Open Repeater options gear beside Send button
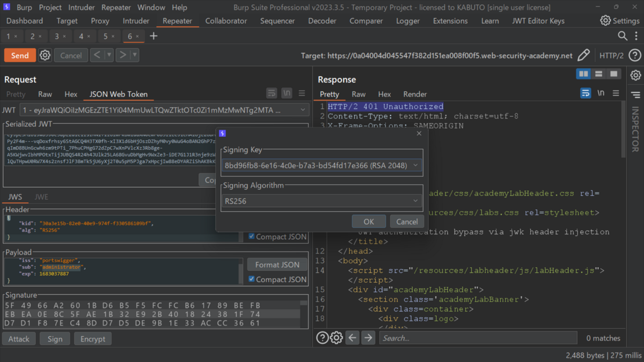Screen dimensions: 644x362 (x=45, y=55)
